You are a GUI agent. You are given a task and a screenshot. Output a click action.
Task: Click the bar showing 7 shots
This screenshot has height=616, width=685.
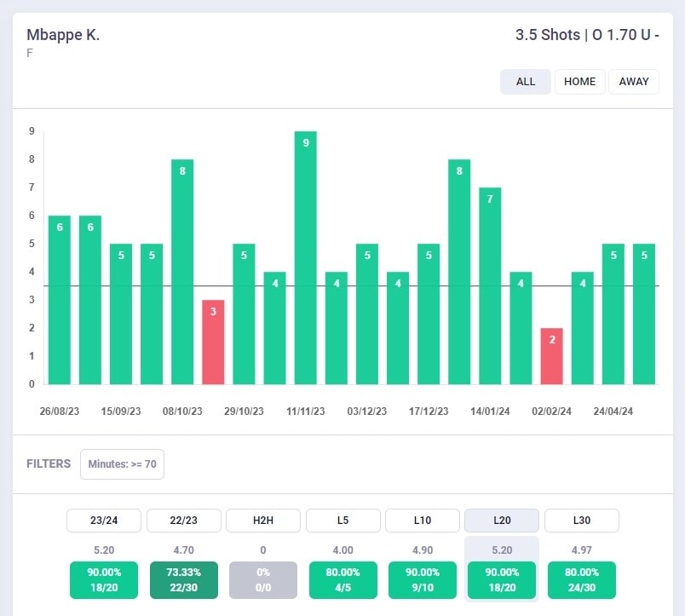(490, 285)
